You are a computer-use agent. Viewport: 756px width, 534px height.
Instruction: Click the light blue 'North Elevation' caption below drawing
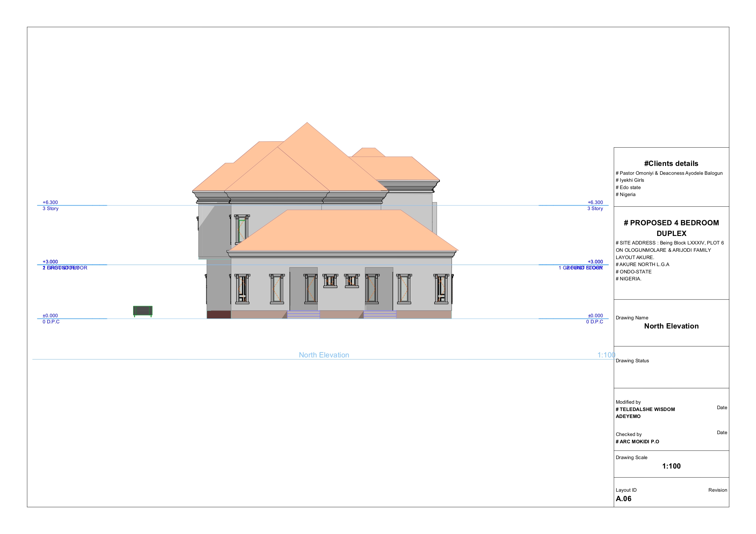click(x=324, y=355)
